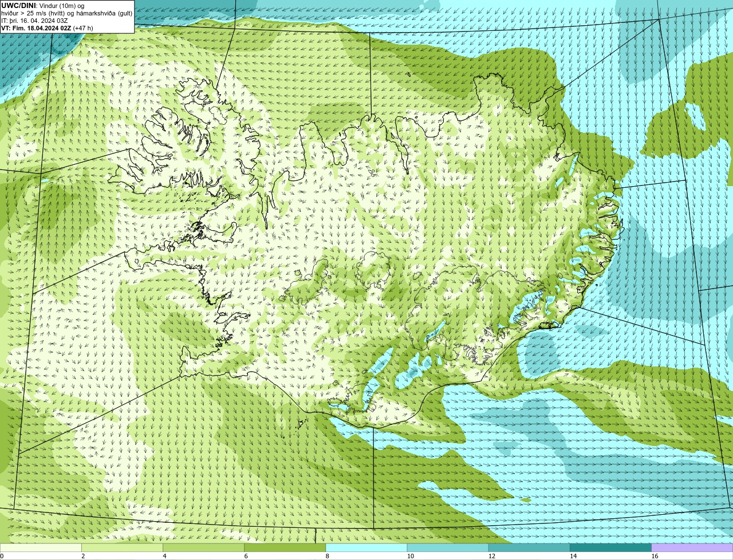Click the 10–12 m/s light teal legend swatch
This screenshot has height=560, width=733.
(448, 548)
